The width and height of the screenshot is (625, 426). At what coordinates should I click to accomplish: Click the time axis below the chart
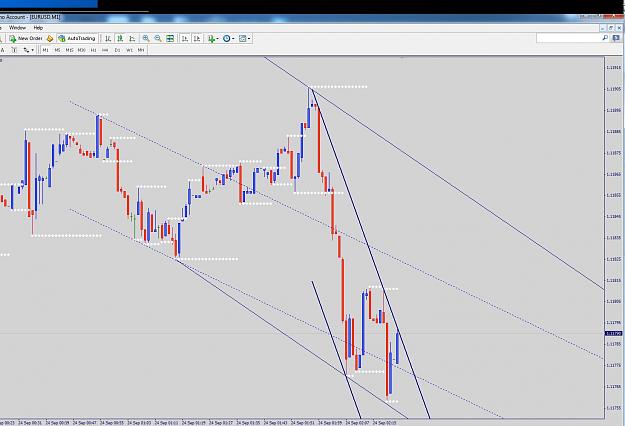302,422
